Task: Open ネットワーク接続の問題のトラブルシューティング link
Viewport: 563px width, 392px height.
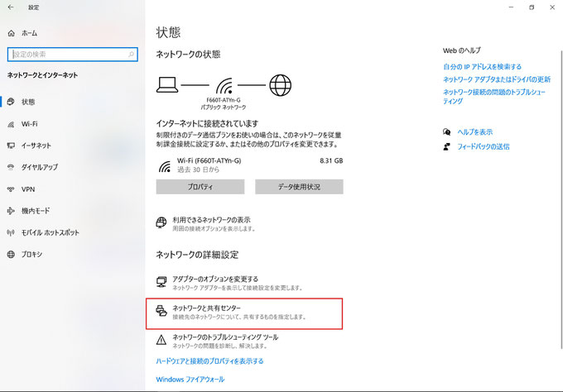Action: tap(494, 97)
